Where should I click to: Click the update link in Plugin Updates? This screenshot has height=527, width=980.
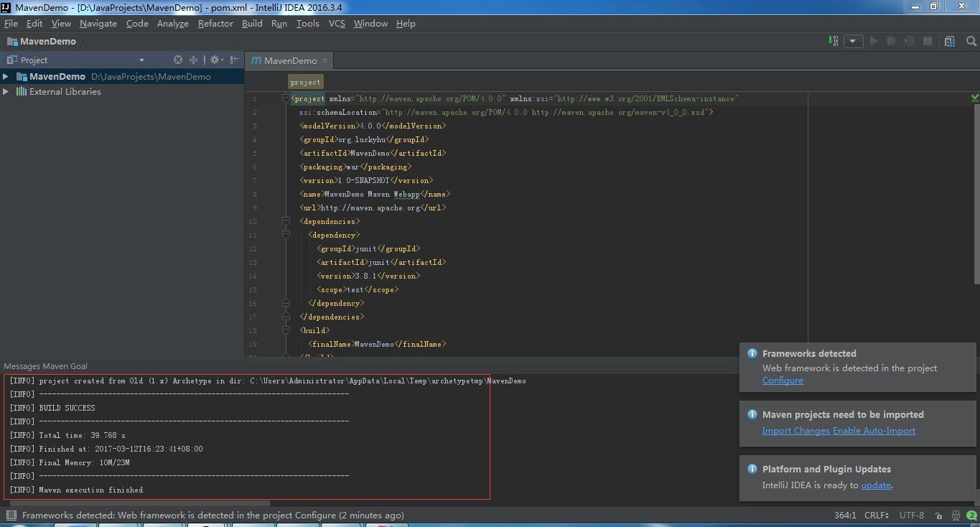(876, 485)
